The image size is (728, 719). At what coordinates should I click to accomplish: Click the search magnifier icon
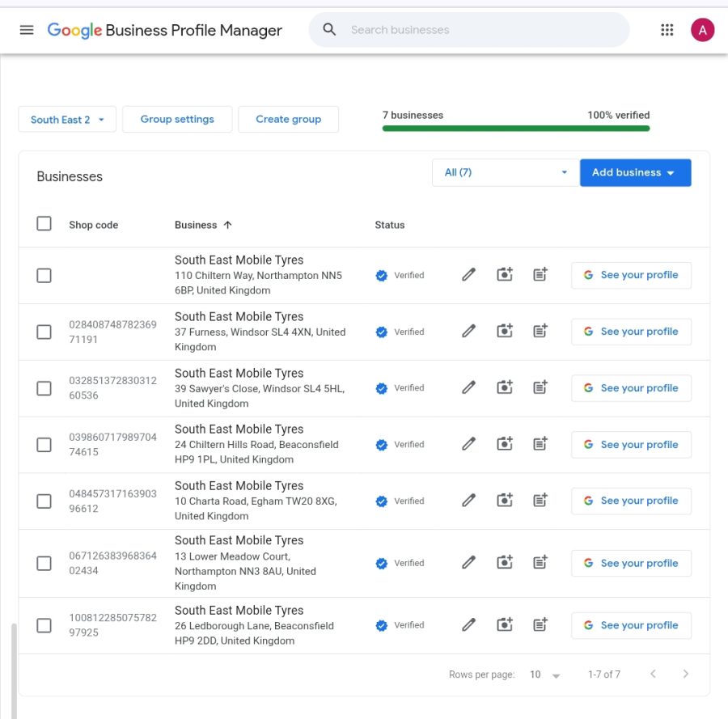click(329, 30)
